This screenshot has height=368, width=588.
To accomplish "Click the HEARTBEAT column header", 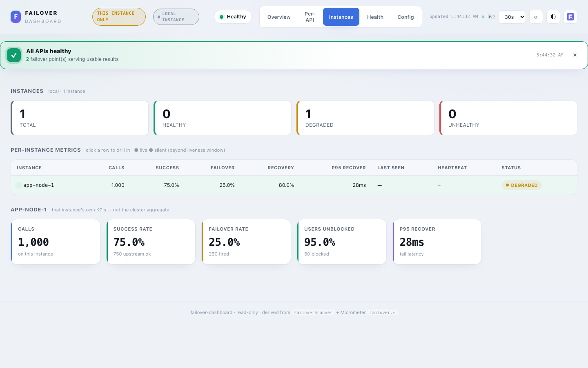I will [x=452, y=168].
